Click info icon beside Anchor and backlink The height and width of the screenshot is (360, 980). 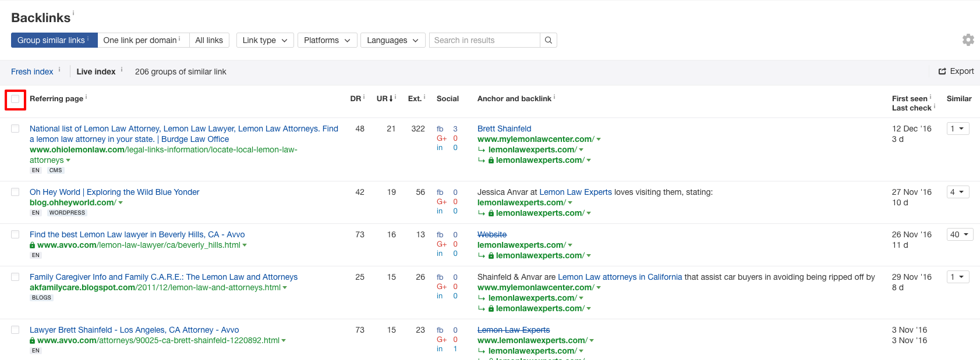coord(554,97)
